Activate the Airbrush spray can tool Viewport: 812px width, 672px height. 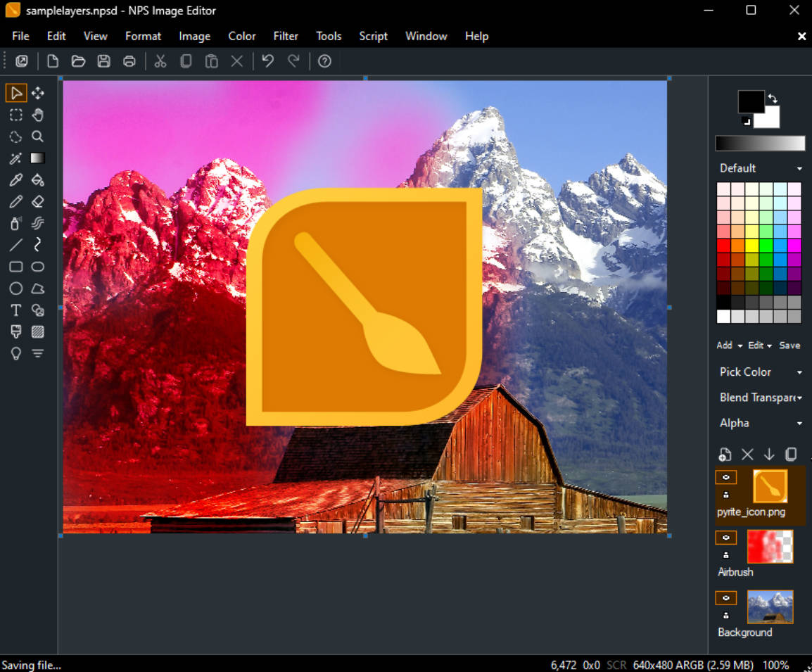tap(16, 223)
